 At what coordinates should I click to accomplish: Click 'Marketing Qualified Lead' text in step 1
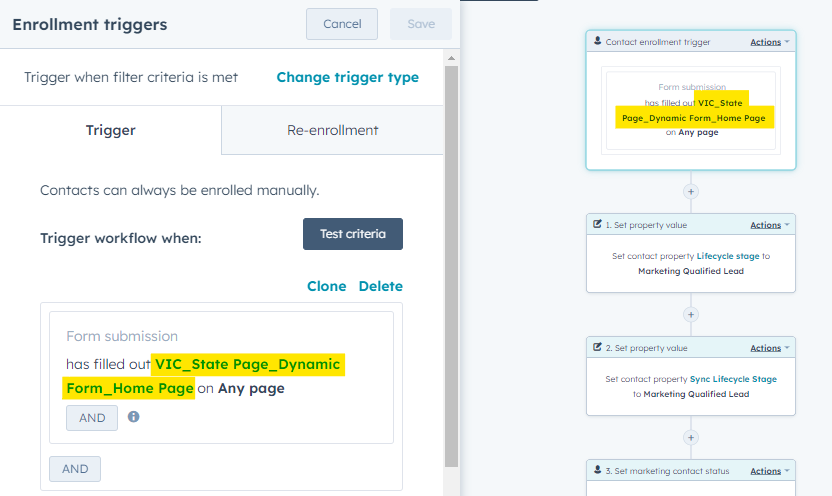[691, 271]
